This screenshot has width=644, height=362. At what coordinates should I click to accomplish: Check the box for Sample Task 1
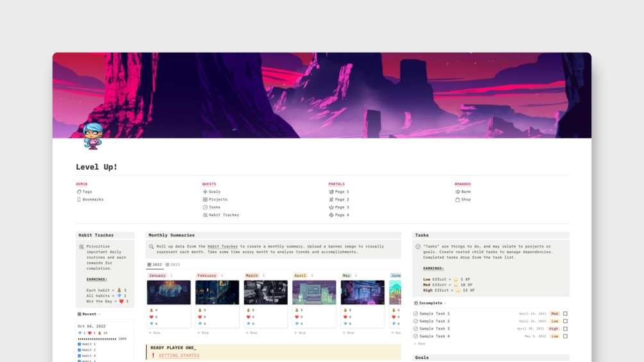coord(565,313)
